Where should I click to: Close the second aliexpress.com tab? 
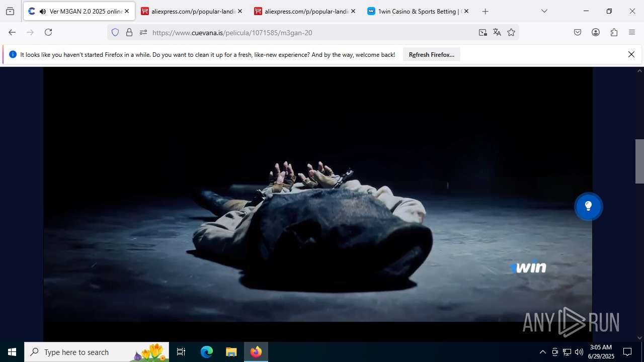coord(353,11)
